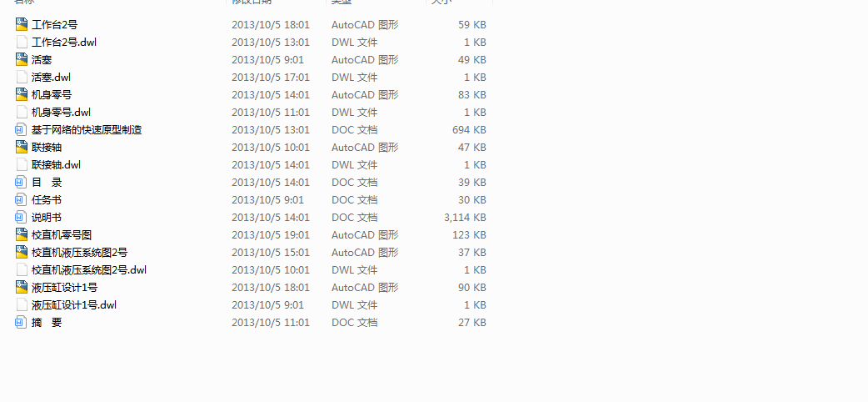The height and width of the screenshot is (402, 868).
Task: Click the DOC icon for 说明书
Action: click(x=22, y=218)
